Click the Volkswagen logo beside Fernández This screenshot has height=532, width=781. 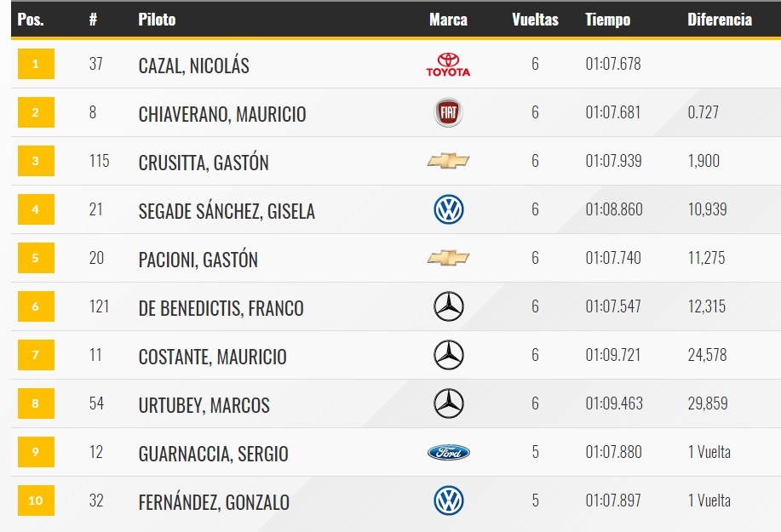click(x=448, y=501)
